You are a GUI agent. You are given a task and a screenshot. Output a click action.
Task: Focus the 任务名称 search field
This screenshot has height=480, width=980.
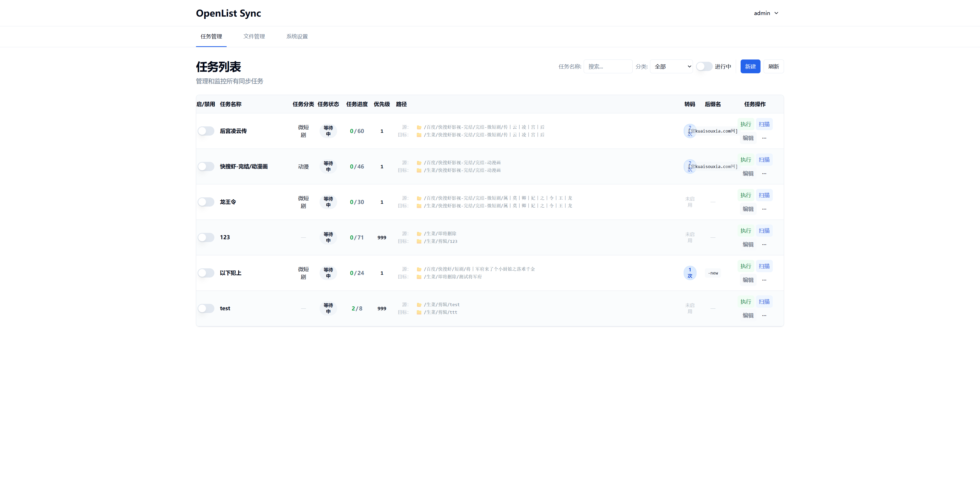click(608, 67)
